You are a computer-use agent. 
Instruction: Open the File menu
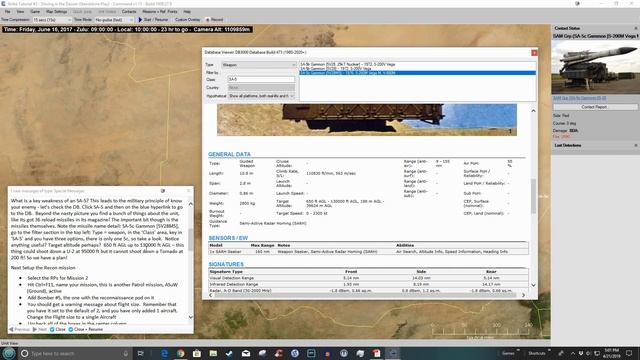pos(7,11)
